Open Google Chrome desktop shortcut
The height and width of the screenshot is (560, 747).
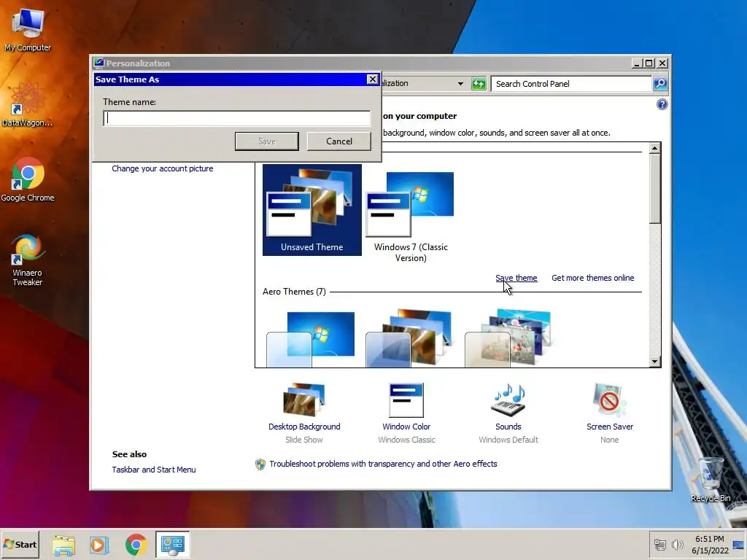28,179
